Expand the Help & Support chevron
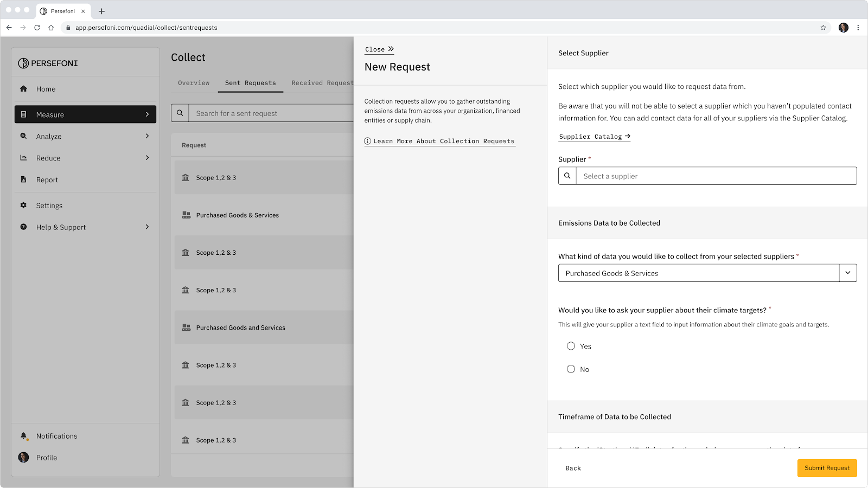Image resolution: width=868 pixels, height=488 pixels. pyautogui.click(x=147, y=227)
